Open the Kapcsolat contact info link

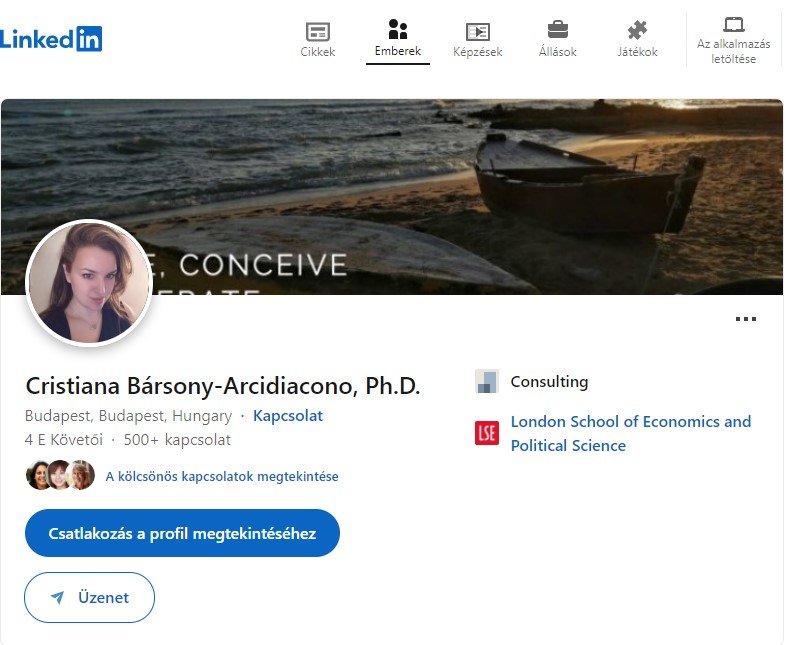point(288,416)
